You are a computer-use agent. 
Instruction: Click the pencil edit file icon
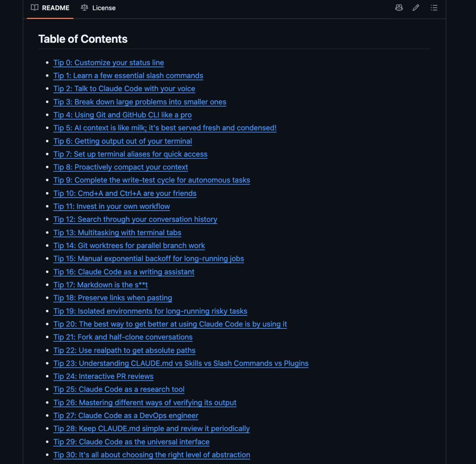[416, 7]
